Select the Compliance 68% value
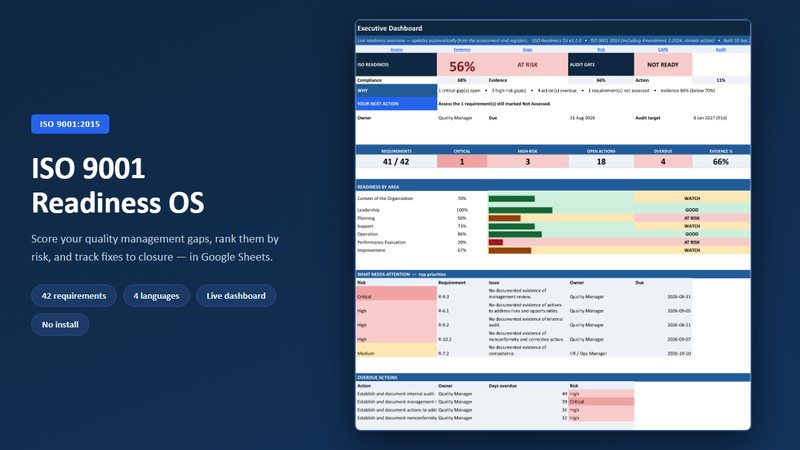This screenshot has height=450, width=800. pyautogui.click(x=462, y=80)
